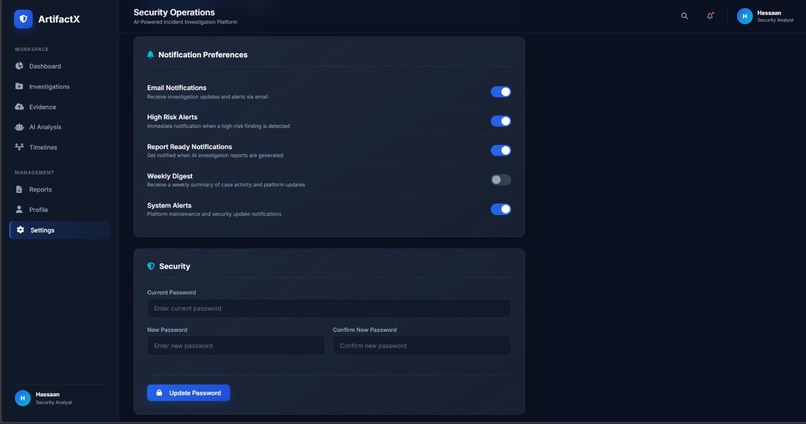Click the bell icon beside Notification Preferences
806x424 pixels.
pyautogui.click(x=150, y=54)
